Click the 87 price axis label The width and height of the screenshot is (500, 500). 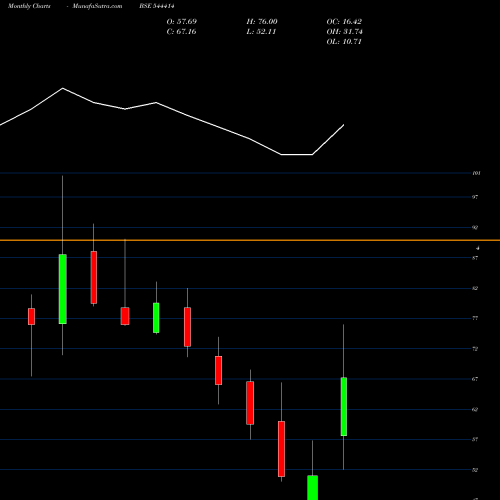pyautogui.click(x=475, y=258)
